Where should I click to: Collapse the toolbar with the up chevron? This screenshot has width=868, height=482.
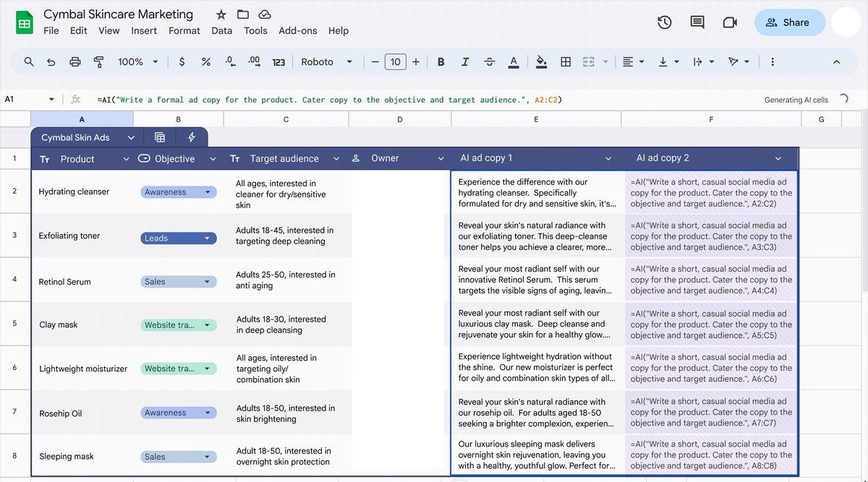pyautogui.click(x=837, y=62)
